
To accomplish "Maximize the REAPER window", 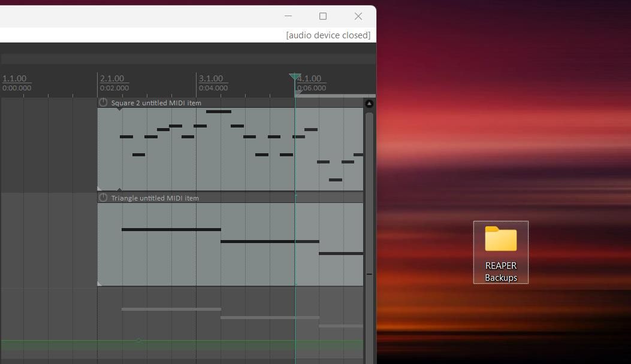I will click(x=323, y=16).
